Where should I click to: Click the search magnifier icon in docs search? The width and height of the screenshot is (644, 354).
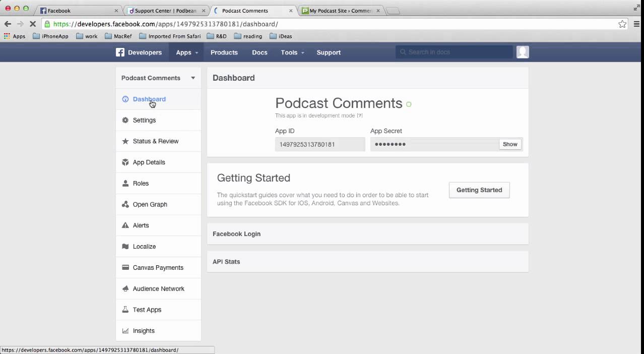click(x=403, y=52)
